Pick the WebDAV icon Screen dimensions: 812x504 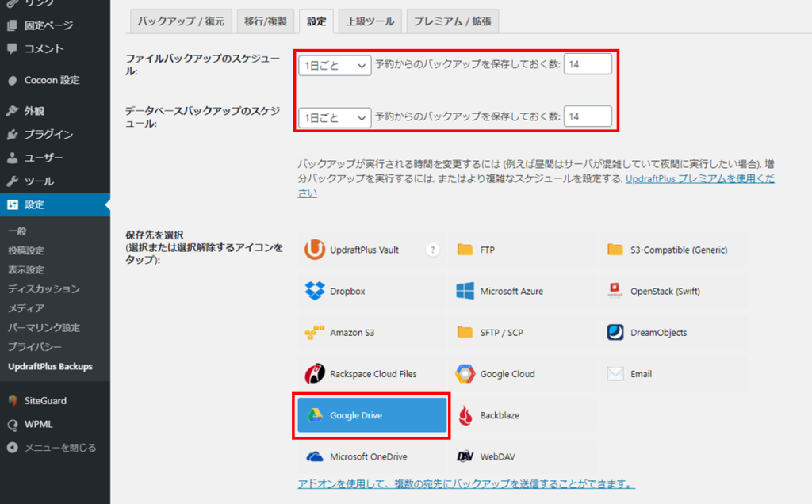[465, 456]
